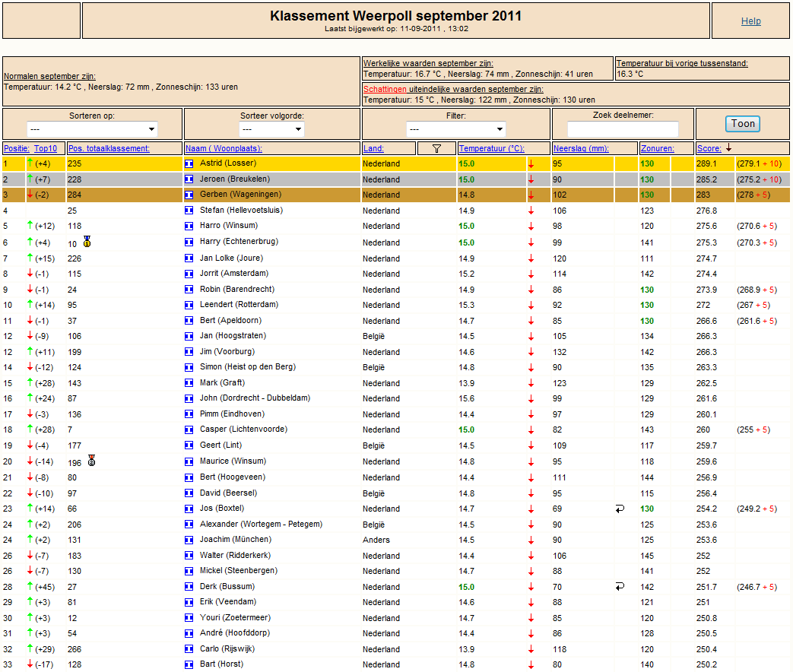Screen dimensions: 793x672
Task: Click the filter funnel icon beside Land
Action: click(x=436, y=148)
